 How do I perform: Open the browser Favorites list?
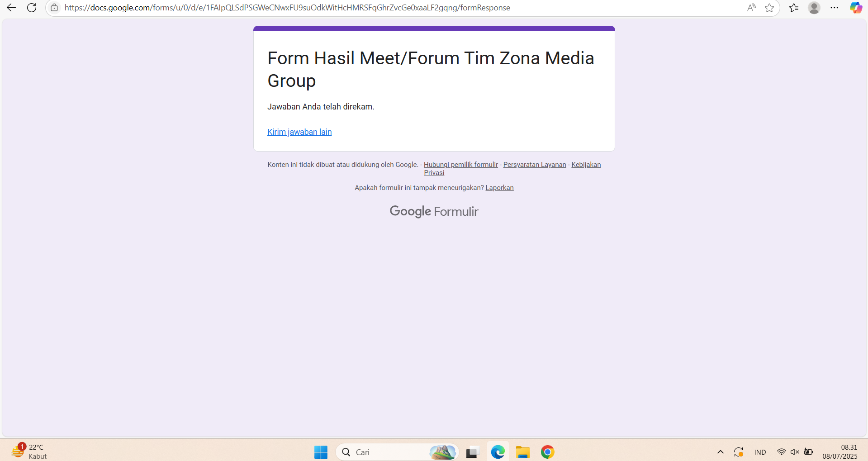click(794, 7)
